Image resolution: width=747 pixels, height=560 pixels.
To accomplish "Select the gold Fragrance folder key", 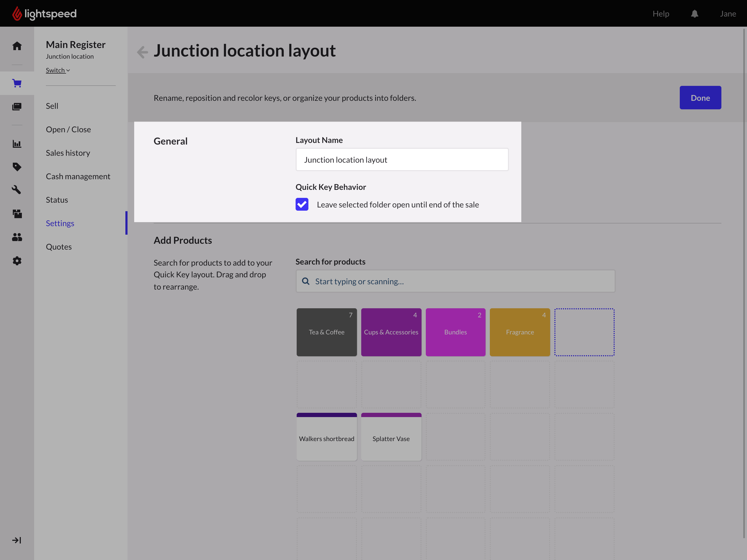I will [x=520, y=332].
